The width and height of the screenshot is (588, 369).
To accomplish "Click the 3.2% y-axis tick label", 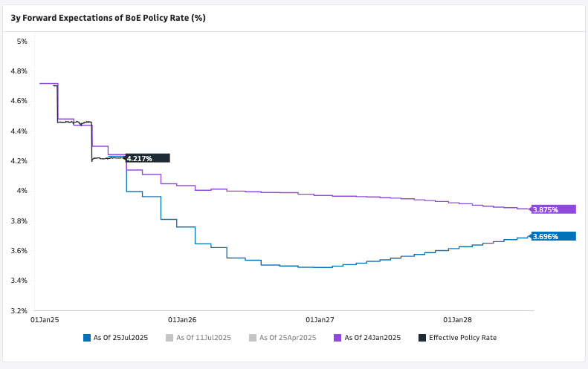I will coord(19,310).
